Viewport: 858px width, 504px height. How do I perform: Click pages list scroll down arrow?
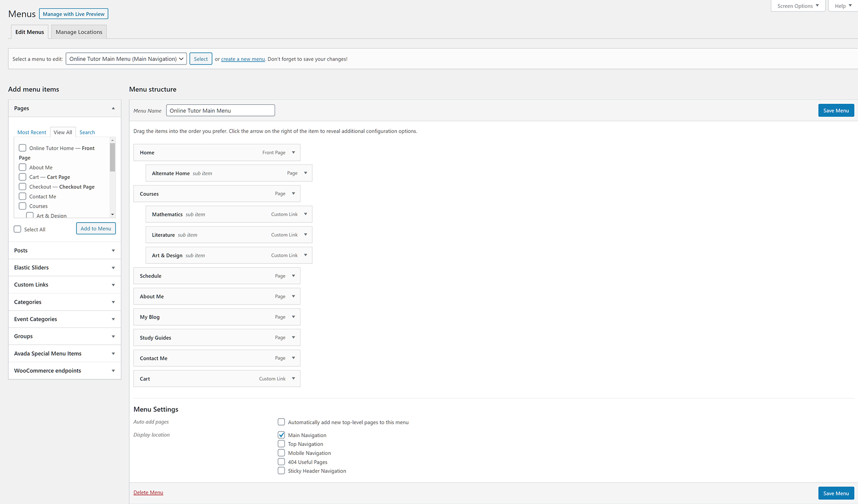(112, 214)
